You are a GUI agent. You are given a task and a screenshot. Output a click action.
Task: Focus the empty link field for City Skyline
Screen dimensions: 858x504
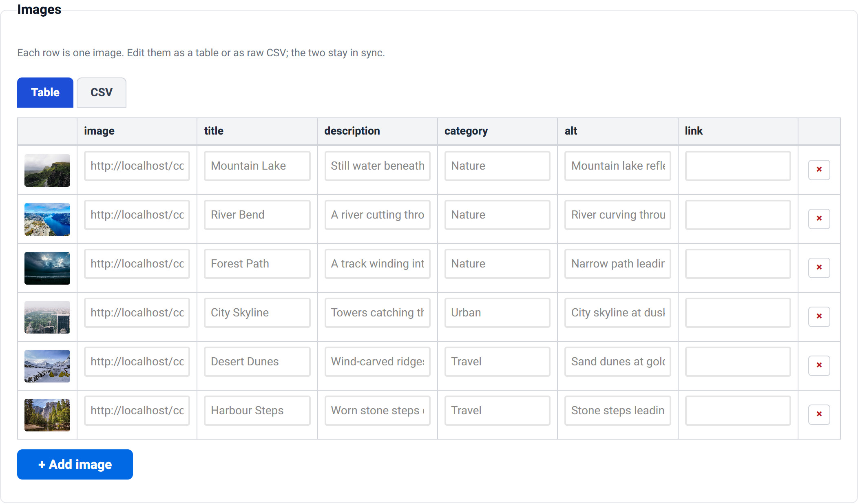(x=738, y=313)
